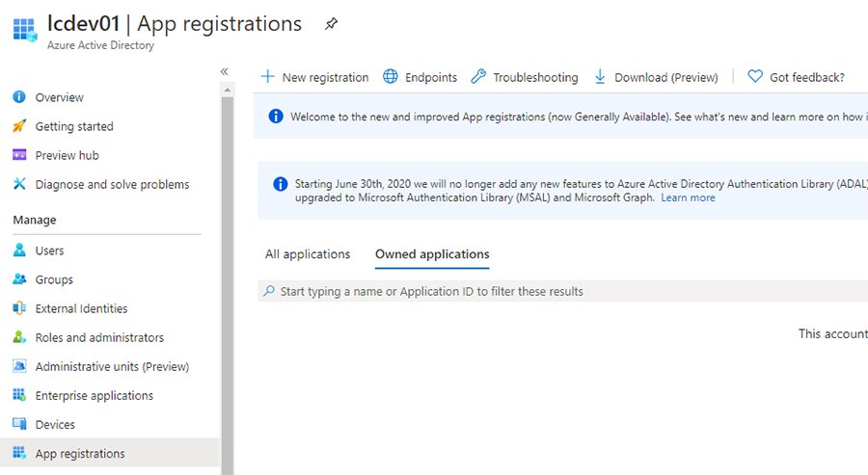Open Preview hub in sidebar
868x475 pixels.
pyautogui.click(x=67, y=155)
